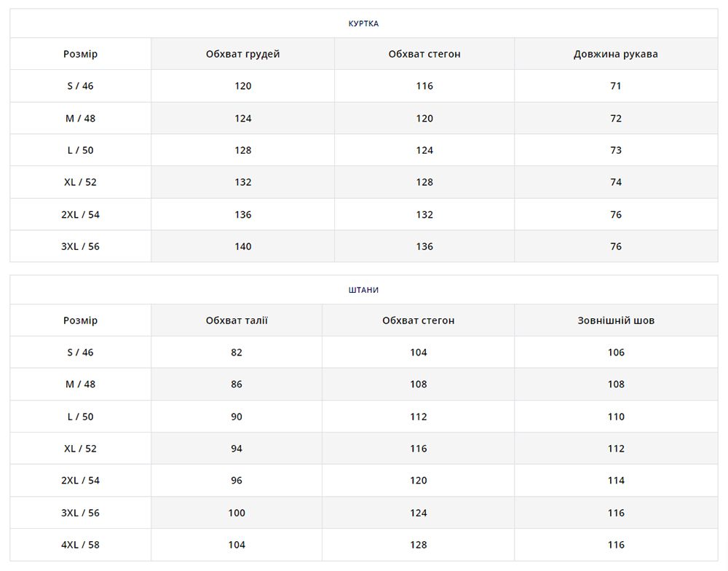Click the ШТАНИ table title
The image size is (728, 571).
pyautogui.click(x=363, y=290)
